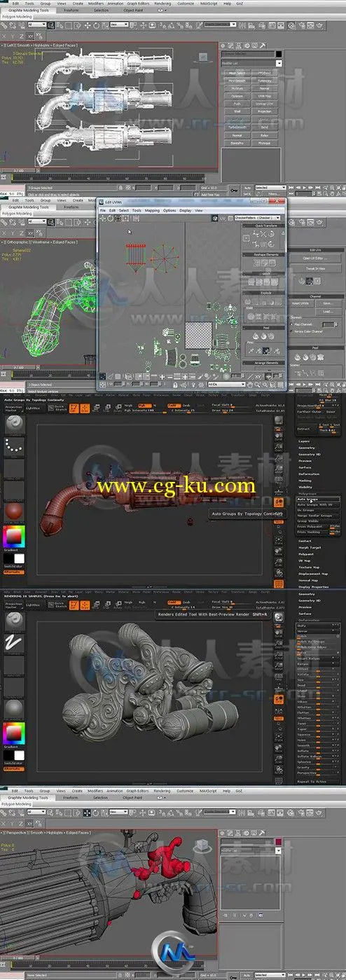This screenshot has height=980, width=346.
Task: Click the Physique modifier button
Action: [264, 143]
